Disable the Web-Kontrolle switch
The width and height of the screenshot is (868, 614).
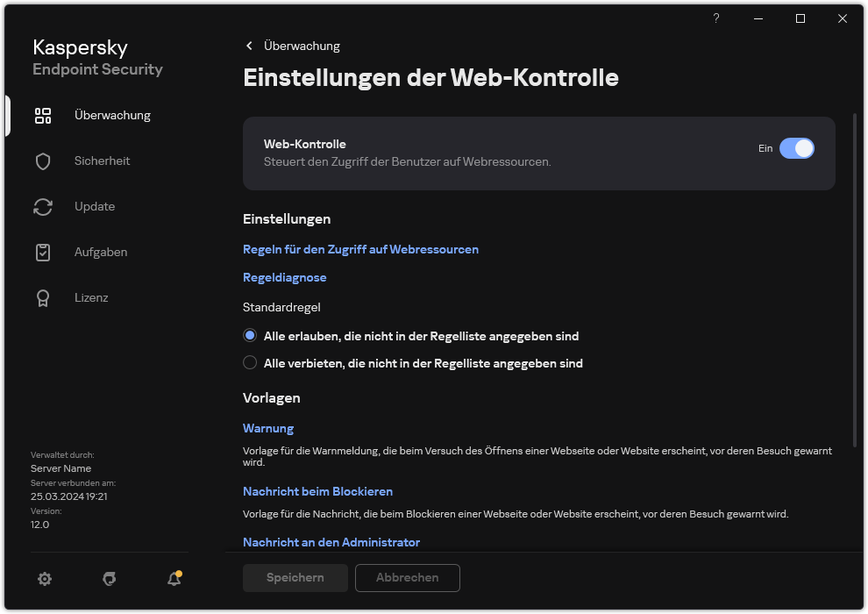[x=797, y=148]
